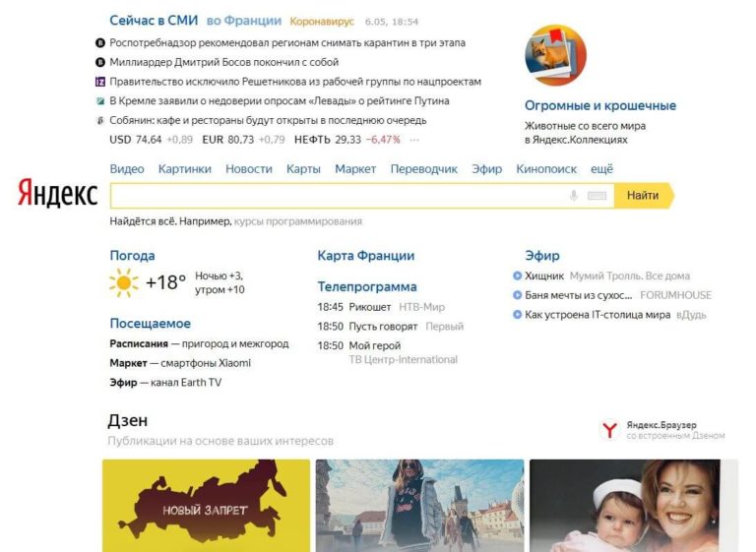Open the НОВЫЙ ЗАПРЕТ Zen card
This screenshot has height=552, width=756.
207,506
